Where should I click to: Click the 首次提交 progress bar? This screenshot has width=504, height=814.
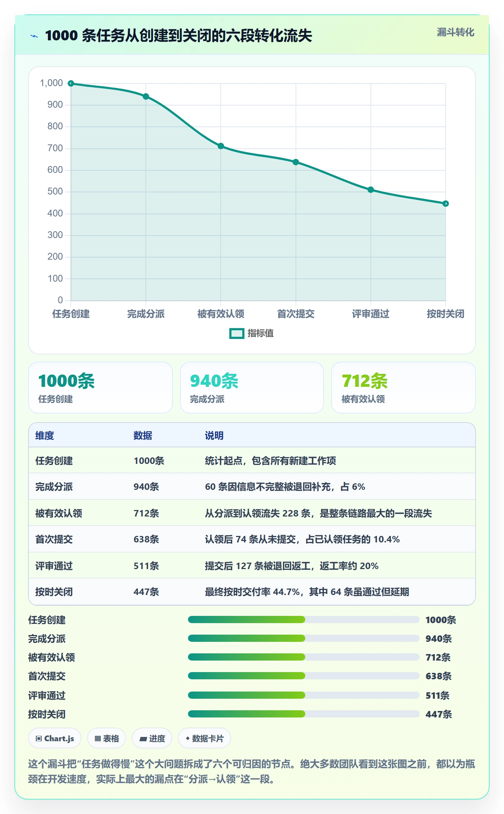pyautogui.click(x=303, y=676)
